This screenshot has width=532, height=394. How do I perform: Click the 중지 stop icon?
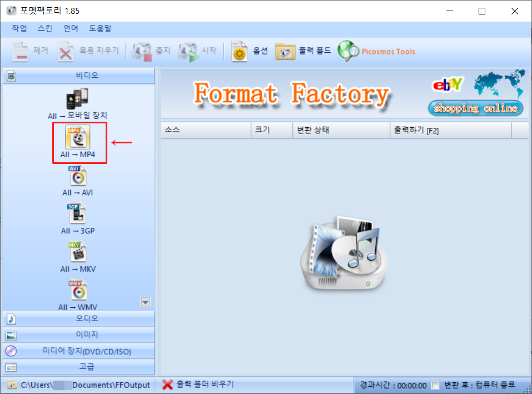(142, 51)
